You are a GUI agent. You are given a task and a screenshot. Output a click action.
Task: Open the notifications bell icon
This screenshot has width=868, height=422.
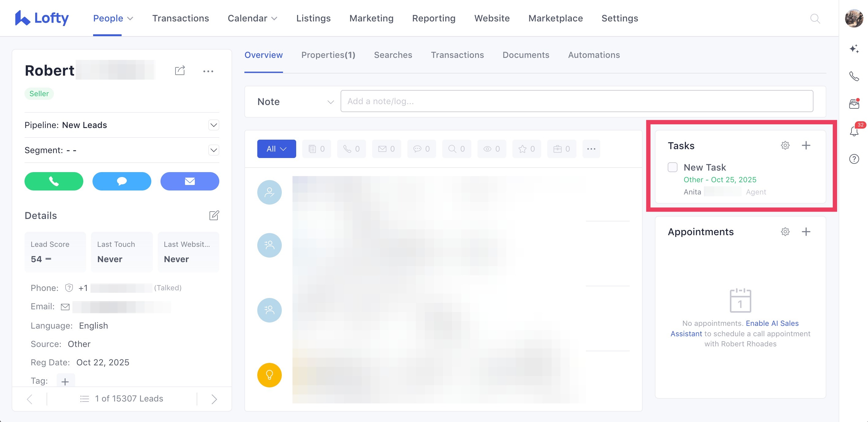click(854, 131)
